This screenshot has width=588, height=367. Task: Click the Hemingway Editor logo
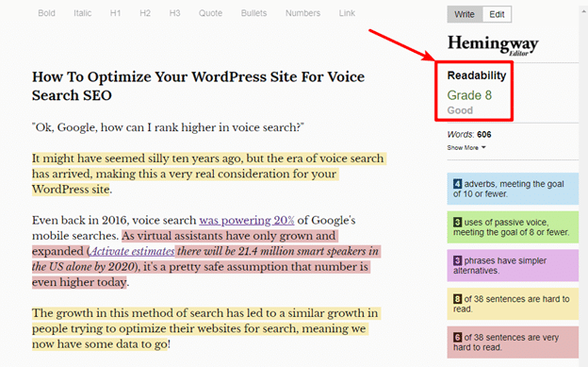tap(493, 45)
